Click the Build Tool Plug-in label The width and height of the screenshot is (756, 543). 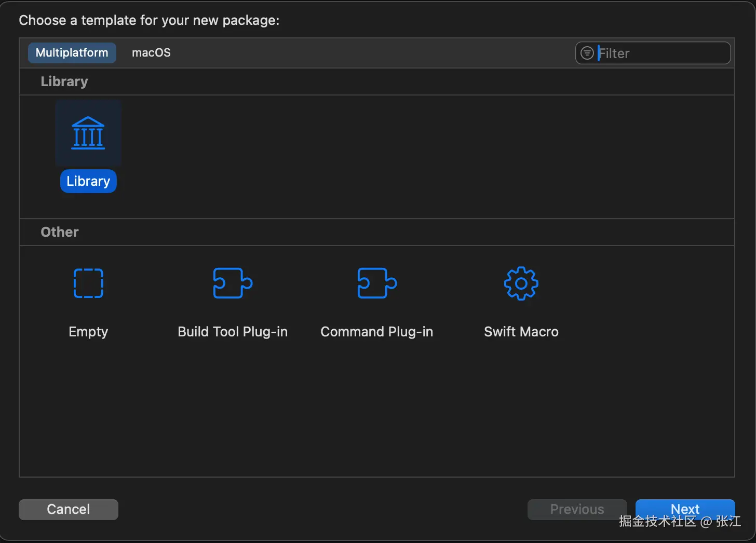tap(233, 332)
